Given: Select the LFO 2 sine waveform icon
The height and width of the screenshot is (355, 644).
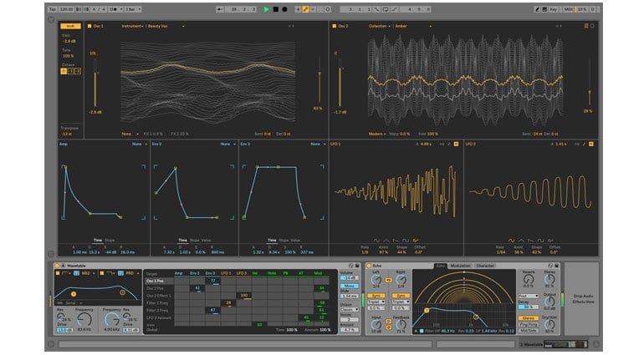Looking at the screenshot, I should point(511,241).
